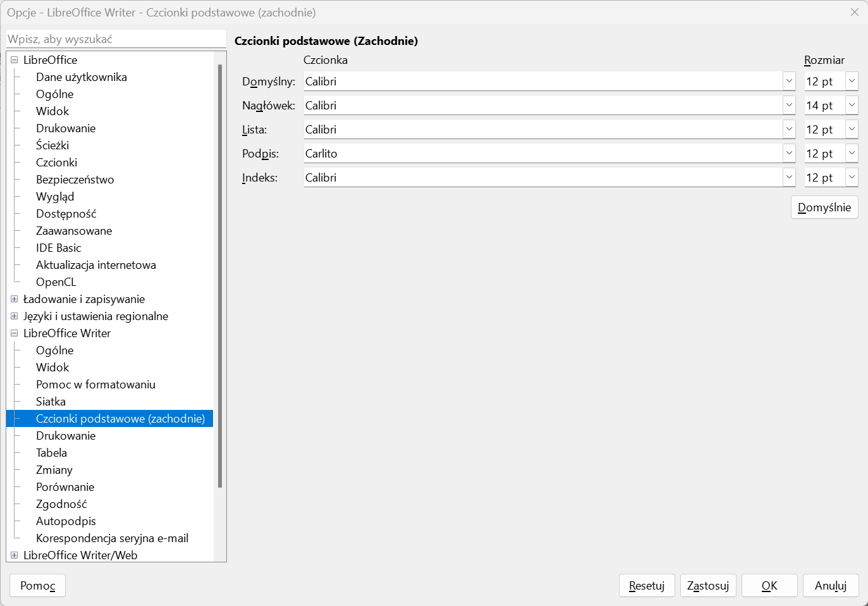Select Pomoc w formatowaniu entry

pos(95,385)
